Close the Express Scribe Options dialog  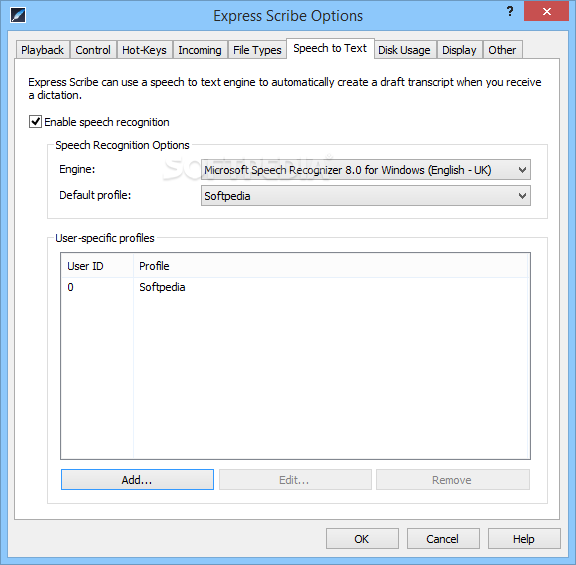[546, 11]
